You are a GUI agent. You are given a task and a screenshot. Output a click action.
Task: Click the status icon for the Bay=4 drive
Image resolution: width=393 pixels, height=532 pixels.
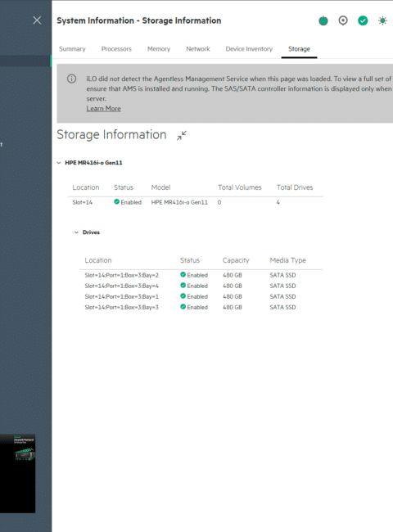coord(183,286)
